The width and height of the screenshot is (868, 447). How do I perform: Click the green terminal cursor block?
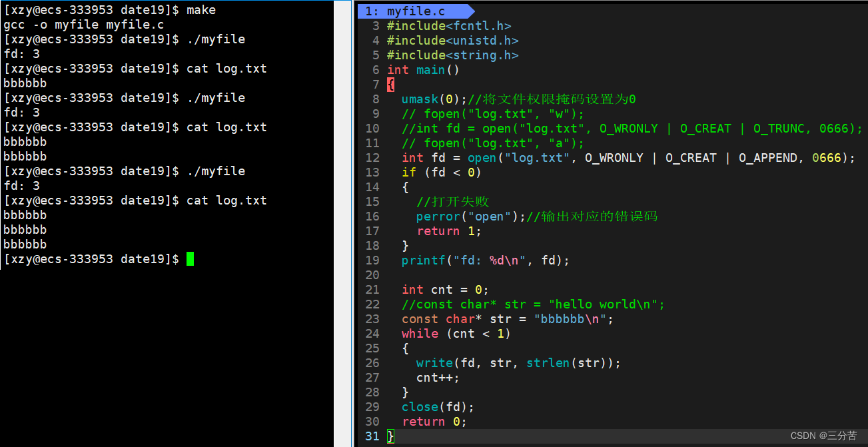[x=190, y=259]
